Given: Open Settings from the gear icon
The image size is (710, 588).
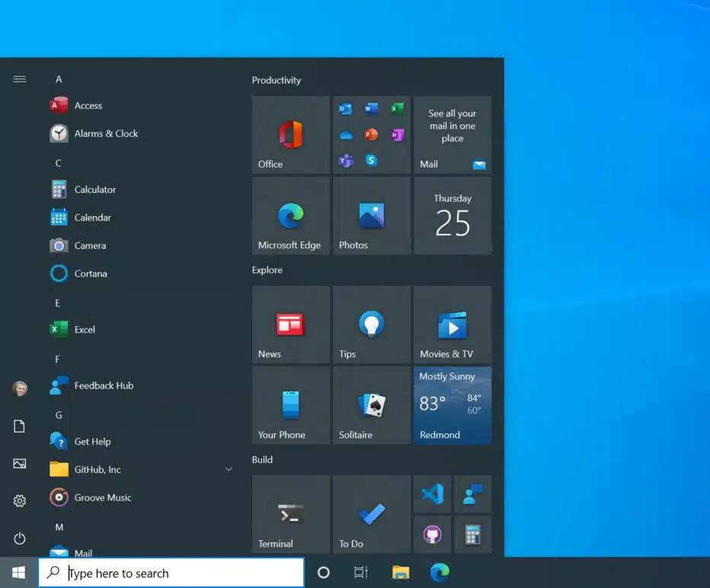Looking at the screenshot, I should [x=20, y=500].
